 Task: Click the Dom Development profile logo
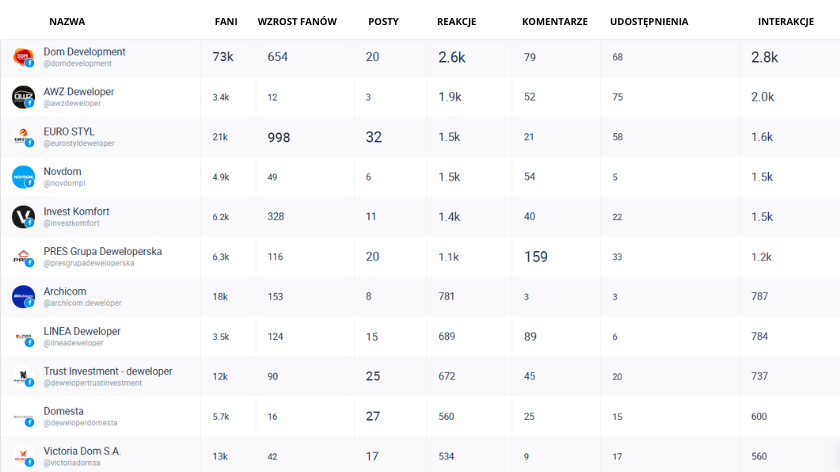click(23, 57)
